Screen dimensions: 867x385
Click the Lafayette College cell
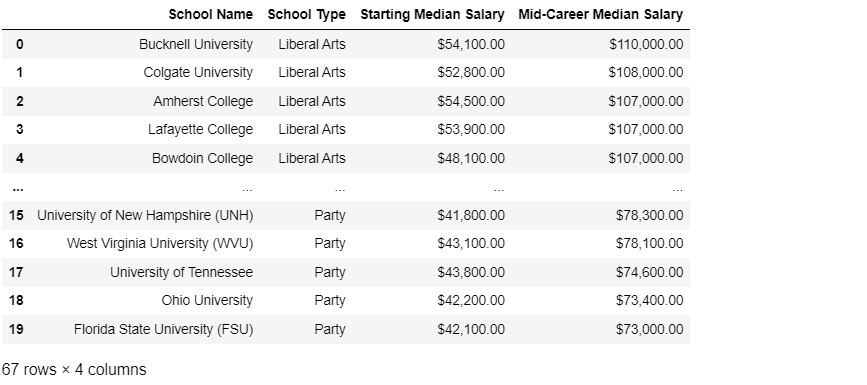tap(200, 129)
